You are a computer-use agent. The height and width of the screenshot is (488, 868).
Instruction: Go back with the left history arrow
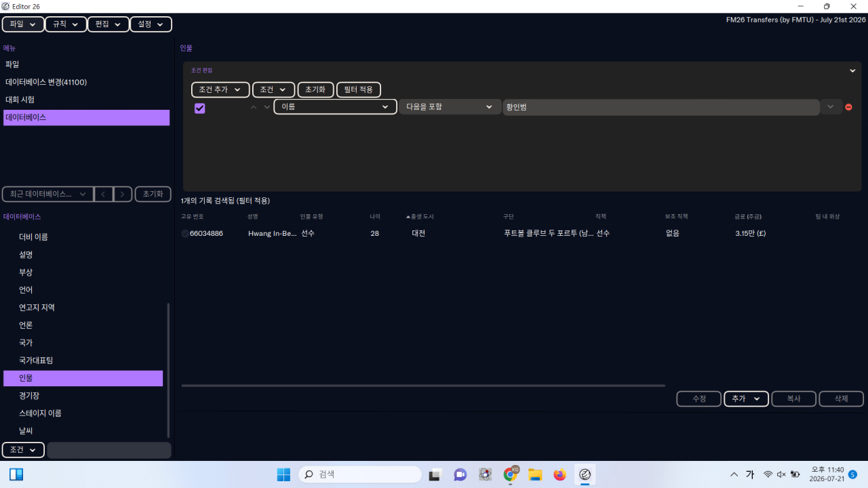(x=103, y=194)
